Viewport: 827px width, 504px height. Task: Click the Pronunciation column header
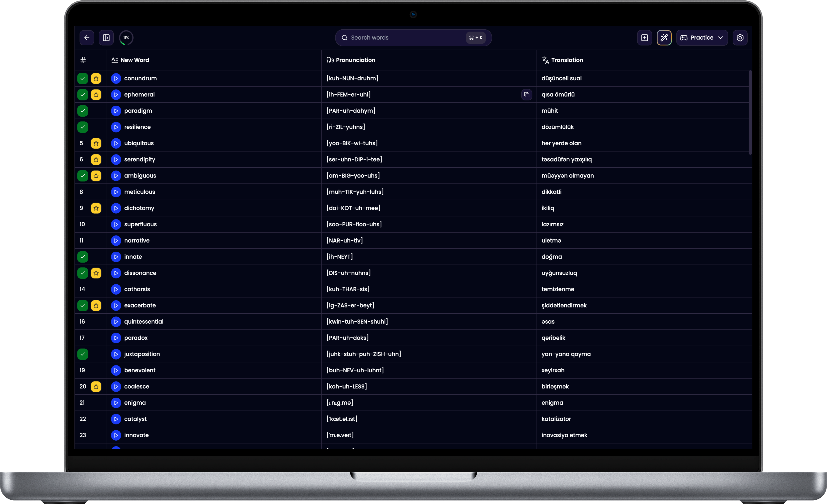[x=355, y=60]
